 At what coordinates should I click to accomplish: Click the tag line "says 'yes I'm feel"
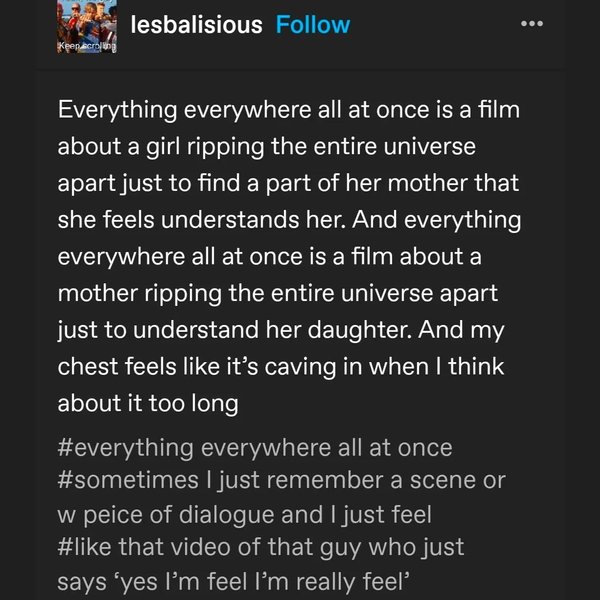click(234, 580)
